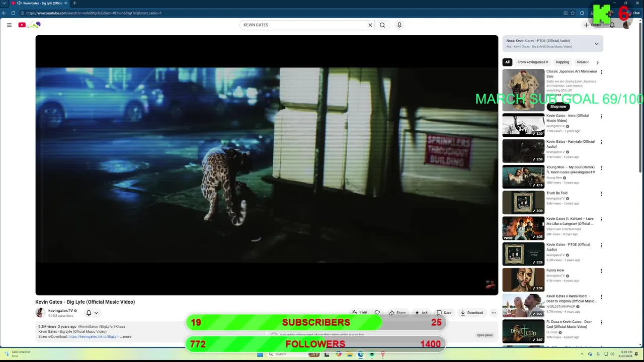Select the Rapping filter chip
Viewport: 644px width, 362px height.
click(562, 62)
